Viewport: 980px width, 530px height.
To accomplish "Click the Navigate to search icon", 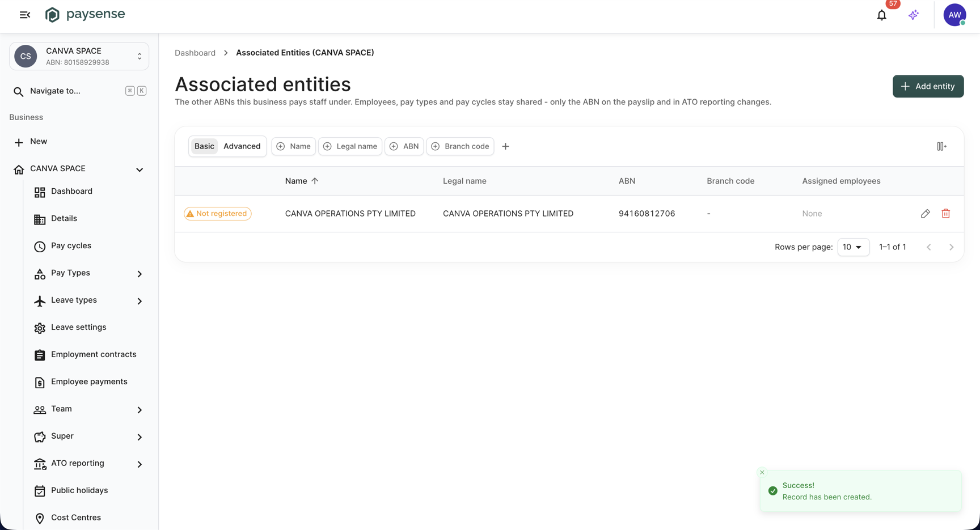I will [x=19, y=91].
